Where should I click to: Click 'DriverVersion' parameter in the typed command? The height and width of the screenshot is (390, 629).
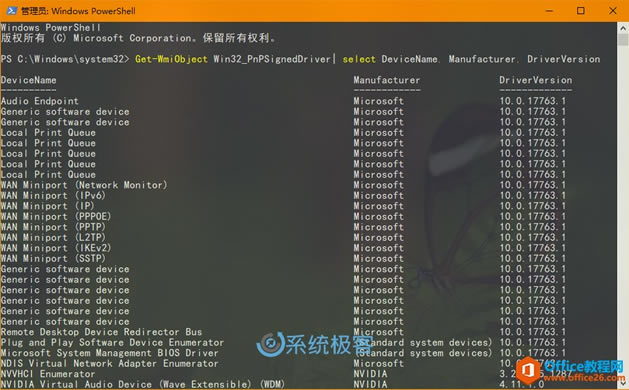[564, 59]
